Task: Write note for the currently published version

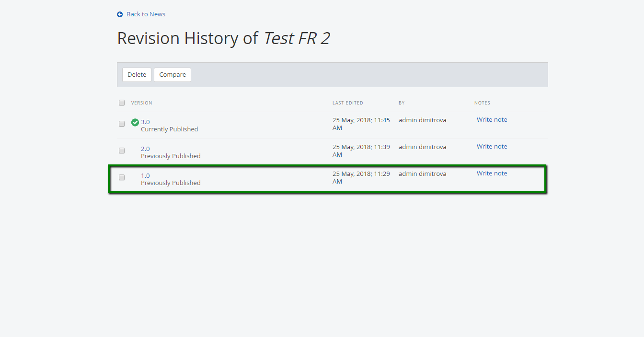Action: (x=492, y=120)
